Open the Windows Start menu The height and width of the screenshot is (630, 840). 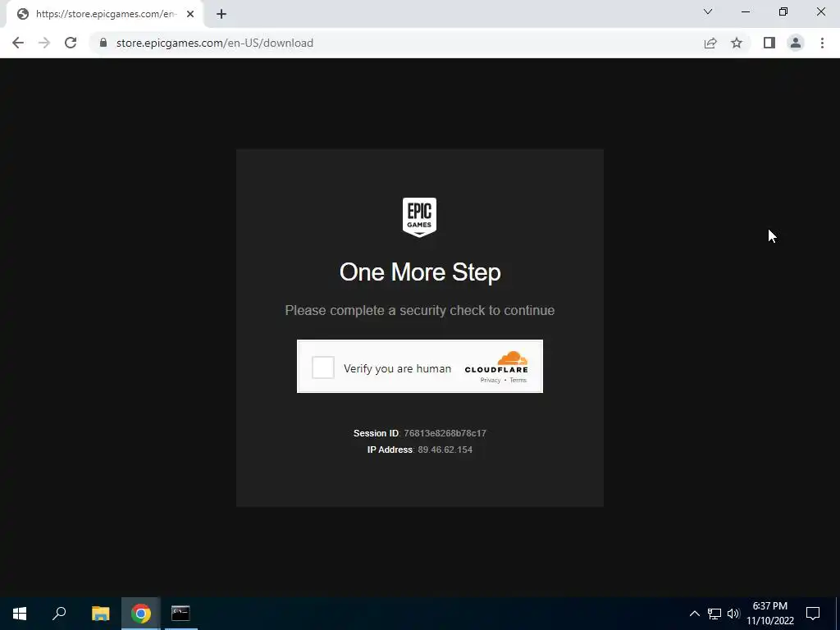point(20,614)
